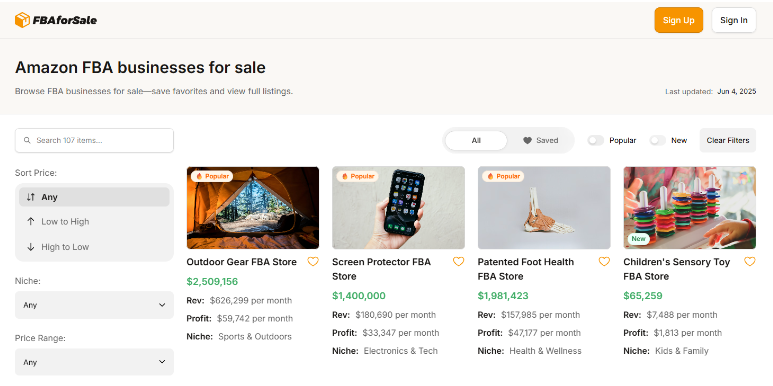The width and height of the screenshot is (773, 386).
Task: Expand the Price Range dropdown
Action: (x=94, y=362)
